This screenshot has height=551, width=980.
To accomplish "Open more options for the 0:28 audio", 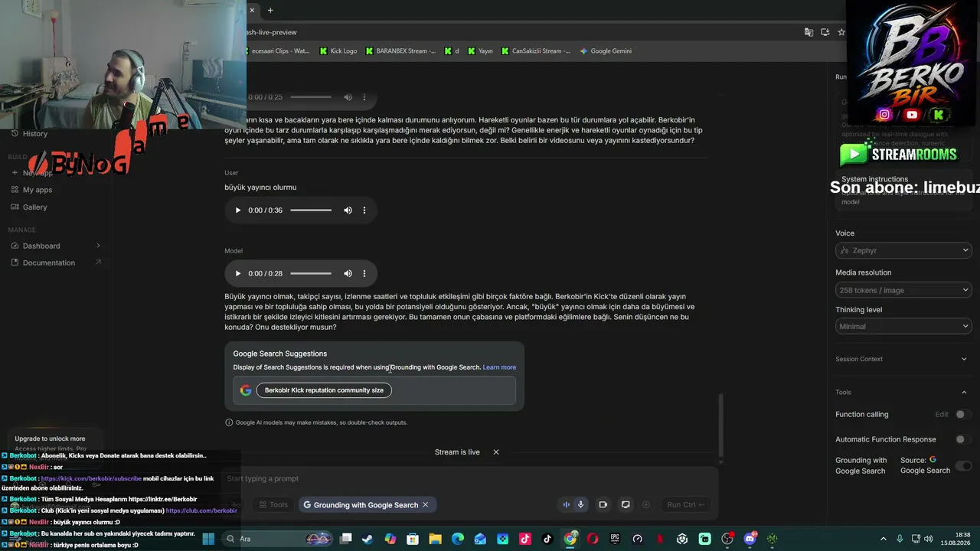I will pos(364,273).
